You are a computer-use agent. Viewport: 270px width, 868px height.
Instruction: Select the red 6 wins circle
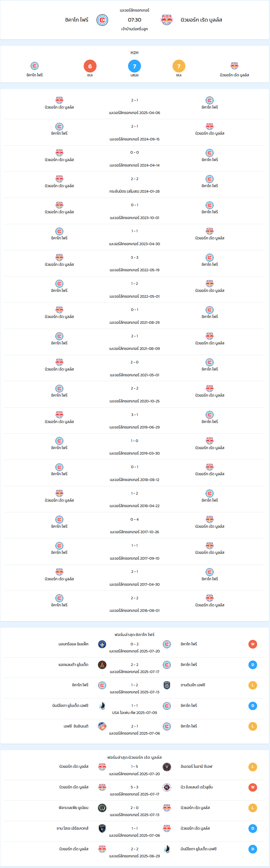point(90,66)
